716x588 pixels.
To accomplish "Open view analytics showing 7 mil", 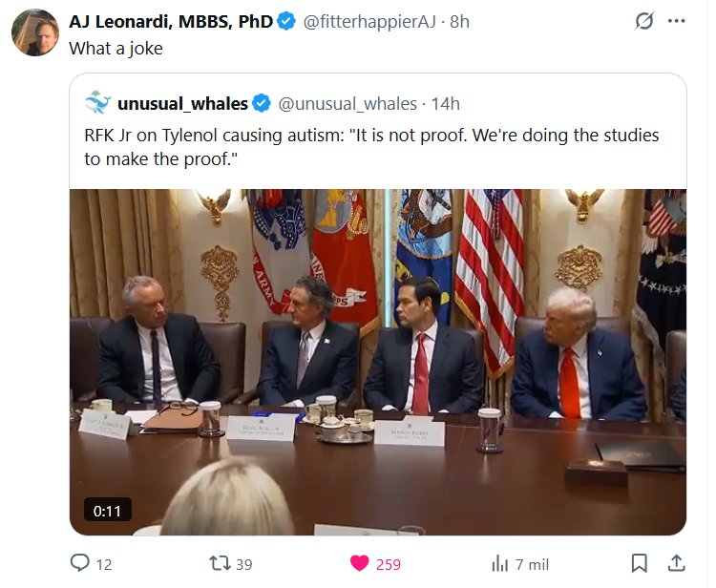I will coord(498,563).
